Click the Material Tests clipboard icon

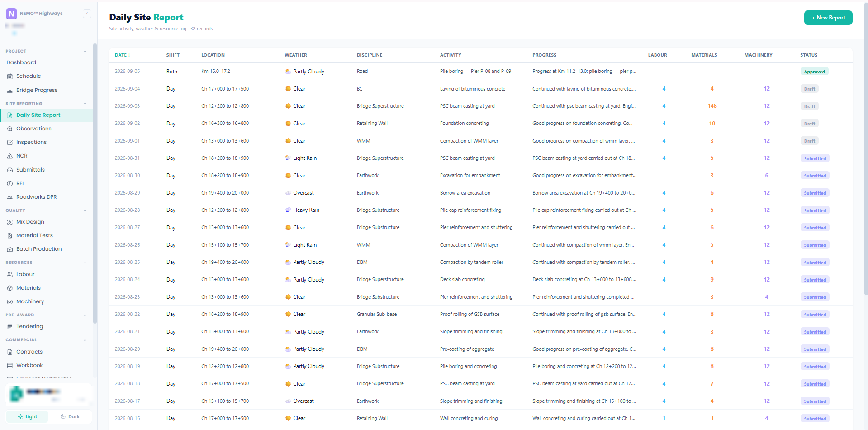[x=10, y=236]
